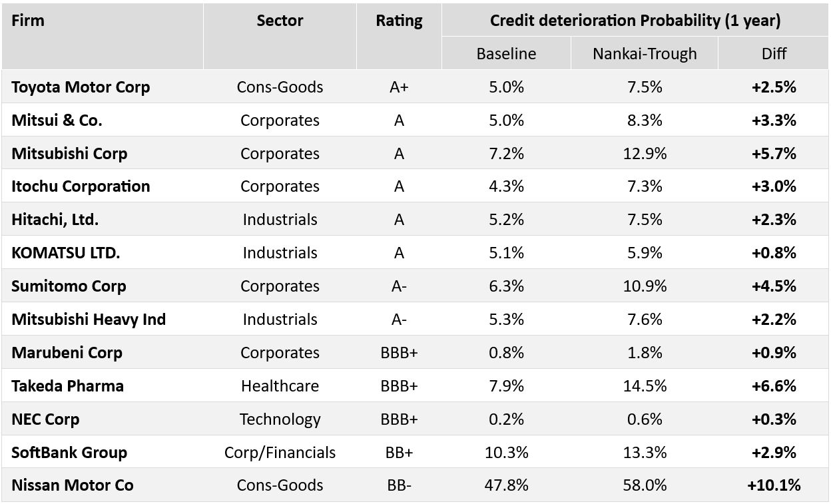The height and width of the screenshot is (504, 833).
Task: Click the Mitsui & Co. firm cell
Action: 57,121
